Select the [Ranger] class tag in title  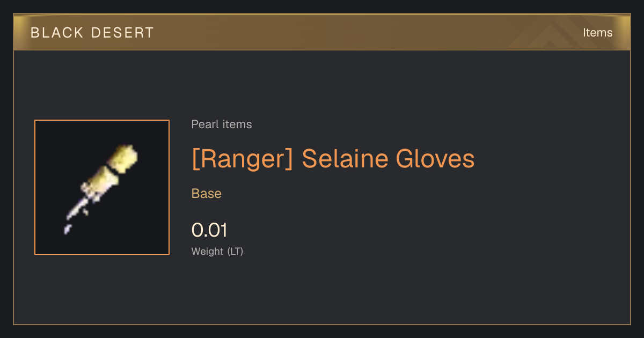coord(242,159)
